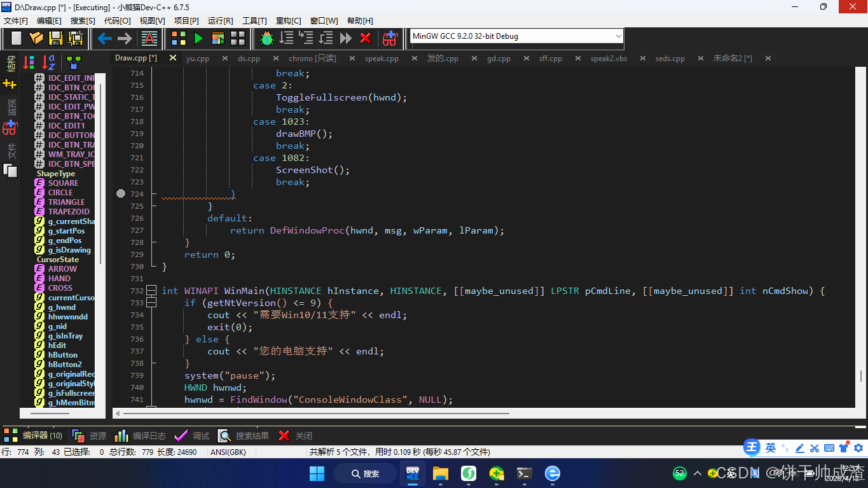Select TRAPEZOID in the class browser
This screenshot has width=868, height=488.
pyautogui.click(x=69, y=212)
